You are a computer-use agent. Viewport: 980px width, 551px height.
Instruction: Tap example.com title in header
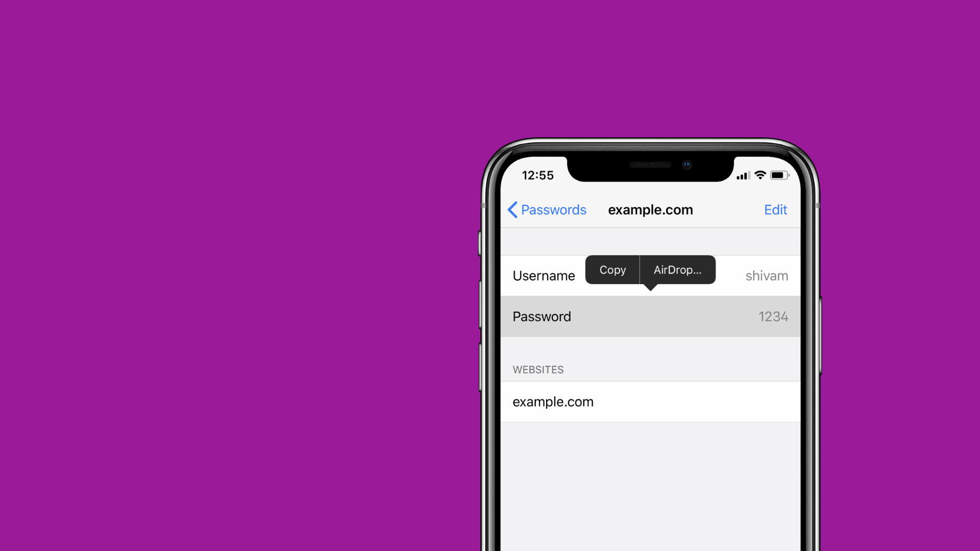[650, 209]
